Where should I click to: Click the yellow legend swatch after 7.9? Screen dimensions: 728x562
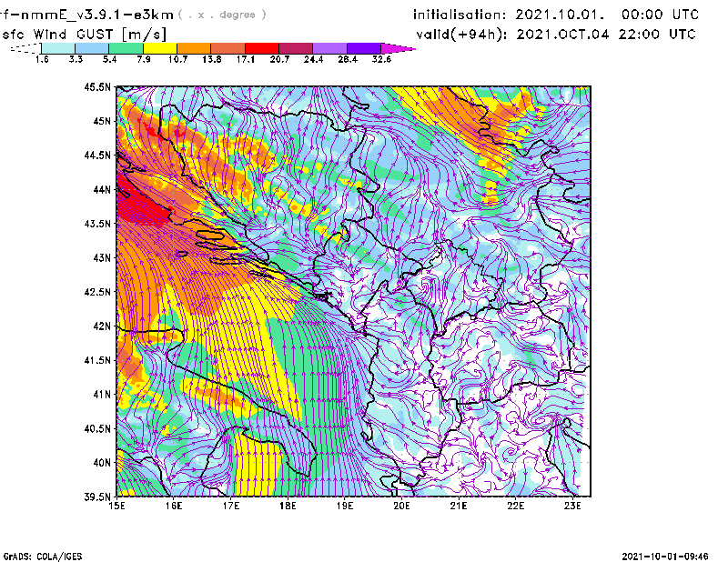pos(160,48)
